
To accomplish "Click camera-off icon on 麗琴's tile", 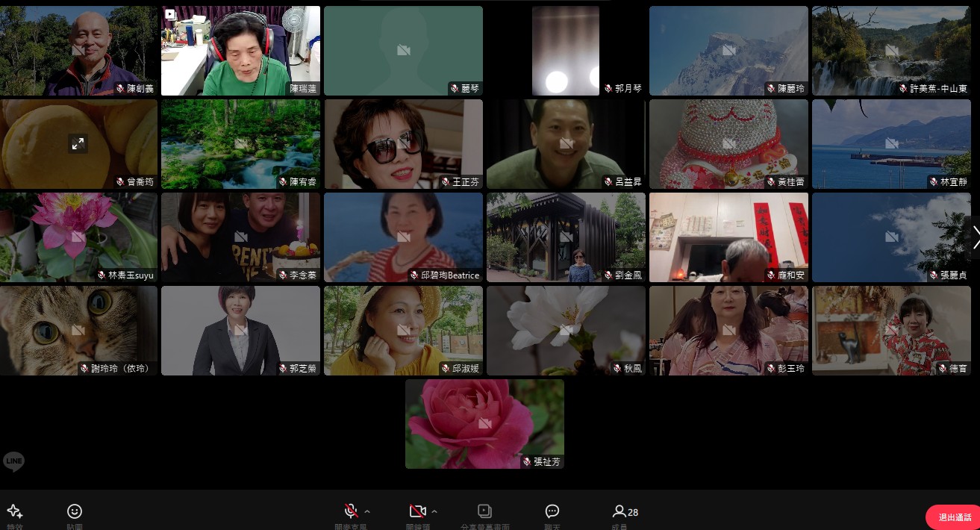I will pos(403,50).
